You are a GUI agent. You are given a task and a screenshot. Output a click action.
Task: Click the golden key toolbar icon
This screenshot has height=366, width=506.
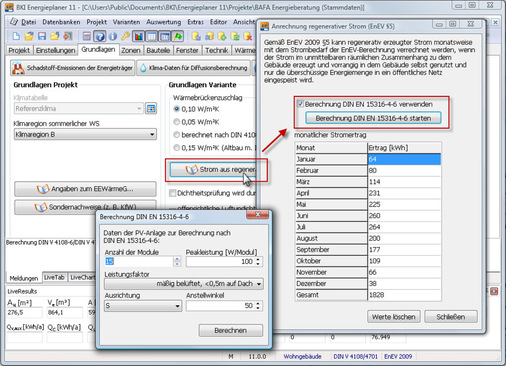(x=125, y=36)
